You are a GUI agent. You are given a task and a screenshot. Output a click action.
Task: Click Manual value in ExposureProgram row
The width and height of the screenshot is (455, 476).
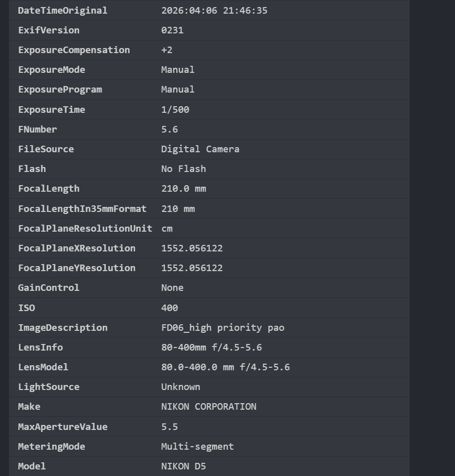[x=178, y=90]
